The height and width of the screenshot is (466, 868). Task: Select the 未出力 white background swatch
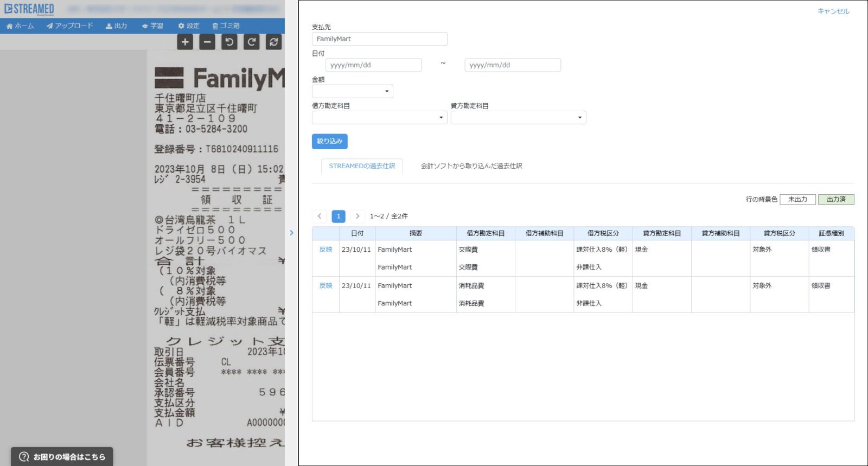797,200
